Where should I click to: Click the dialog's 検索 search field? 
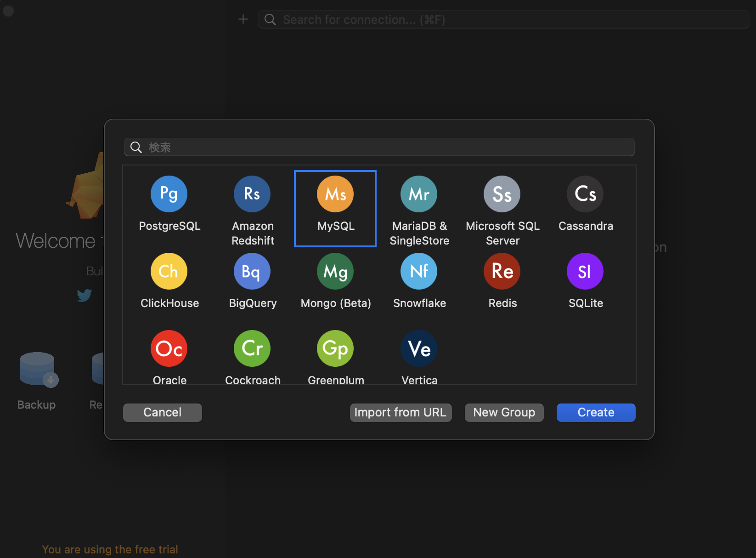point(379,147)
